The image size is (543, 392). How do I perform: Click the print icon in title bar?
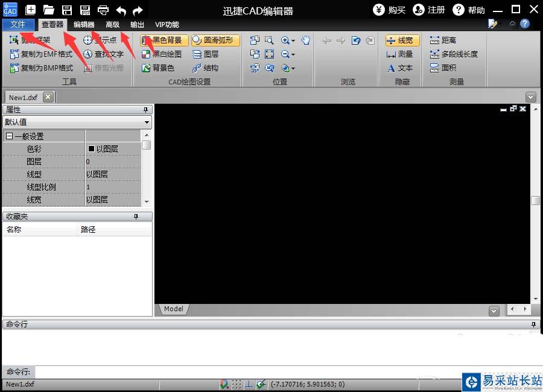[103, 10]
